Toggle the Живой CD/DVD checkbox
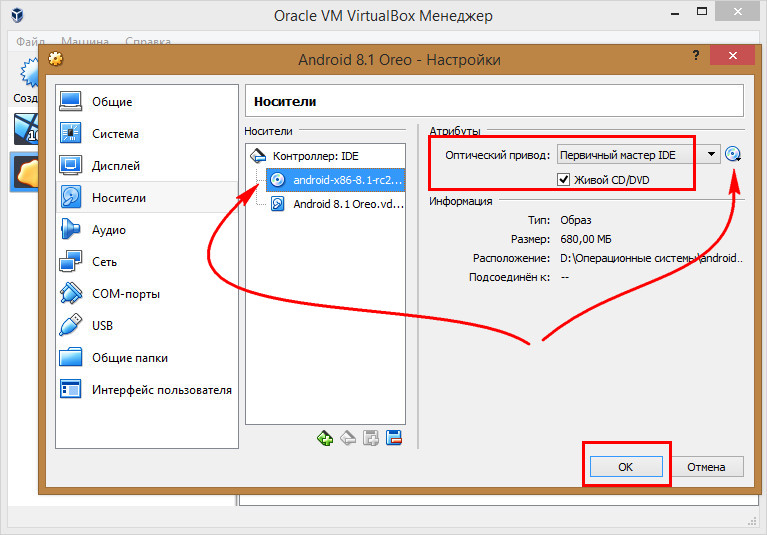This screenshot has height=535, width=767. pyautogui.click(x=564, y=179)
